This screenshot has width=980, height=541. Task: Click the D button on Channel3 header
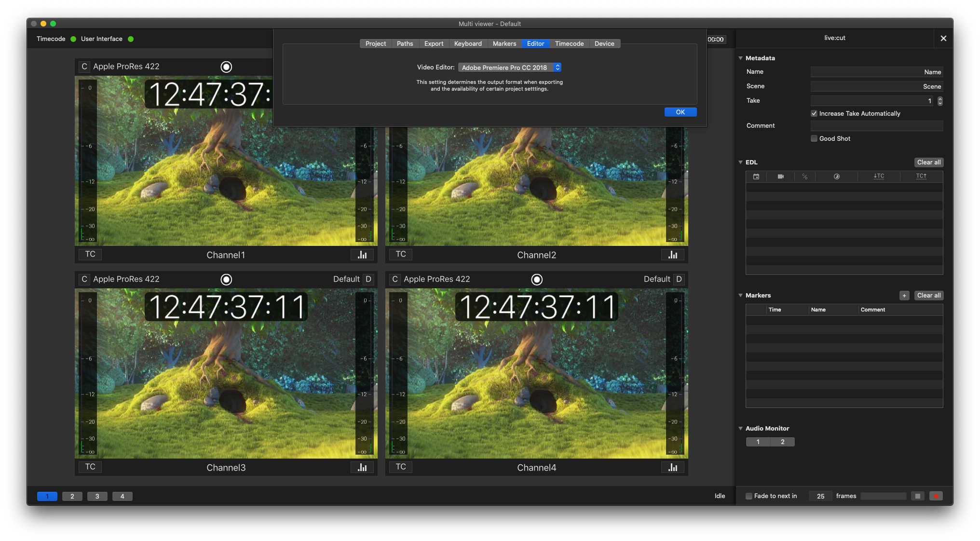[368, 279]
